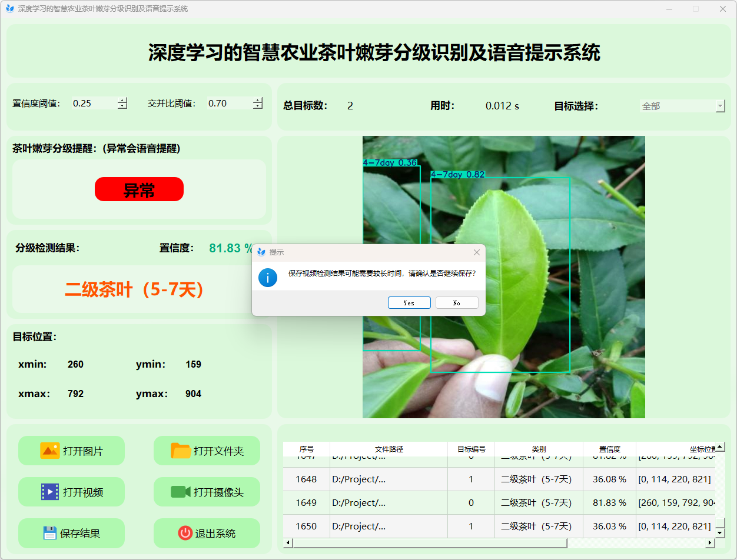Click the 类别 column header in table
The width and height of the screenshot is (737, 560).
tap(539, 449)
